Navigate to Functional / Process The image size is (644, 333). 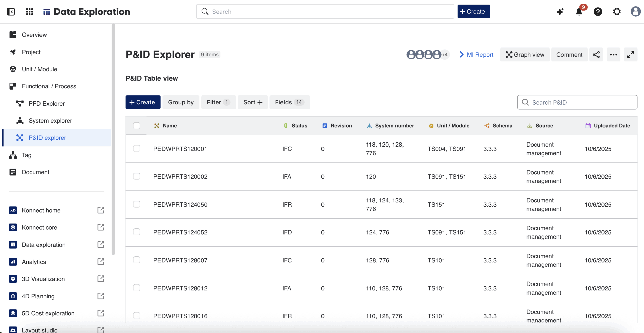[49, 86]
